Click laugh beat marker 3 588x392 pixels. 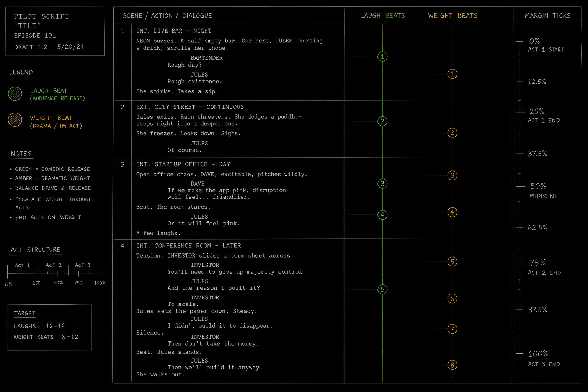(x=382, y=183)
